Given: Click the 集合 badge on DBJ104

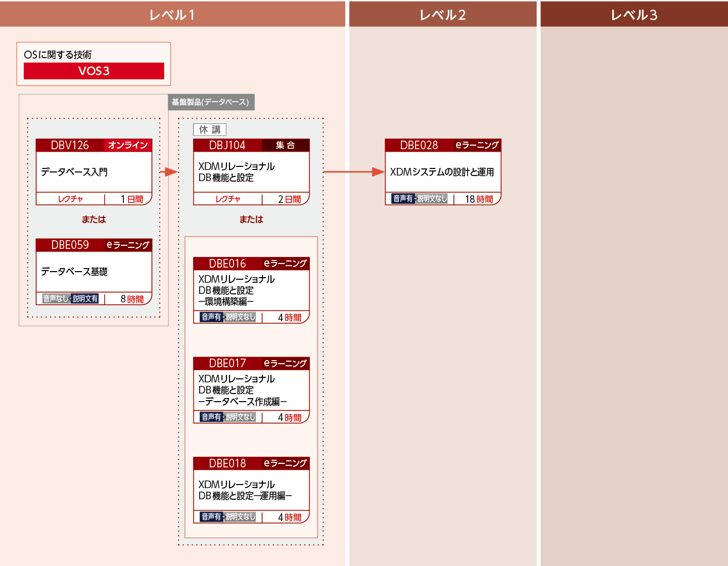Looking at the screenshot, I should tap(285, 145).
